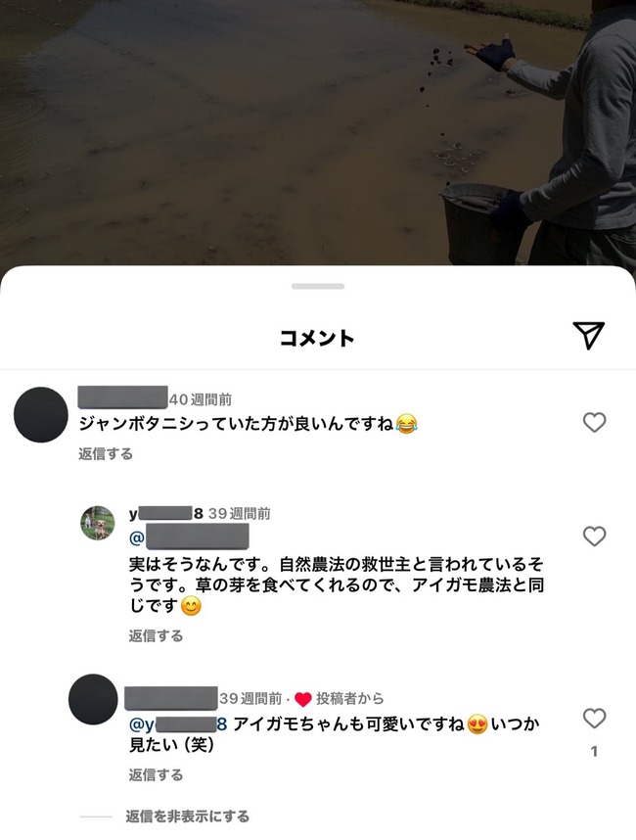636x840 pixels.
Task: Tap the comment sheet drag handle
Action: (318, 286)
